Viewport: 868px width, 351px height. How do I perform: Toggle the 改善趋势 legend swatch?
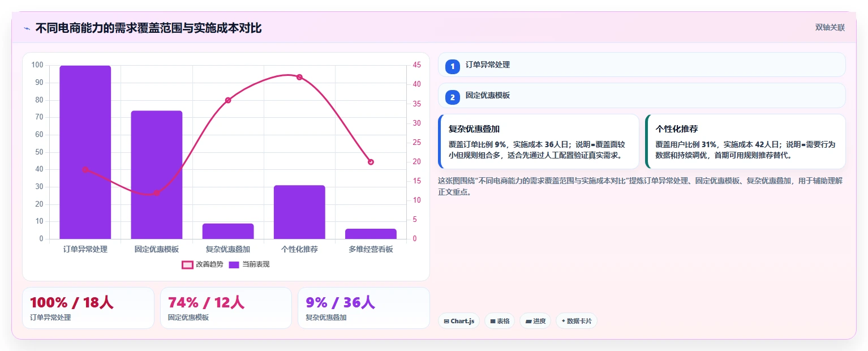(x=187, y=264)
